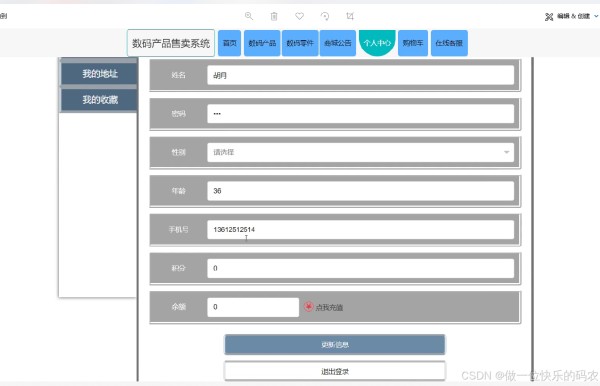This screenshot has width=600, height=386.
Task: Click the Edit & Create scissors icon
Action: [x=549, y=16]
